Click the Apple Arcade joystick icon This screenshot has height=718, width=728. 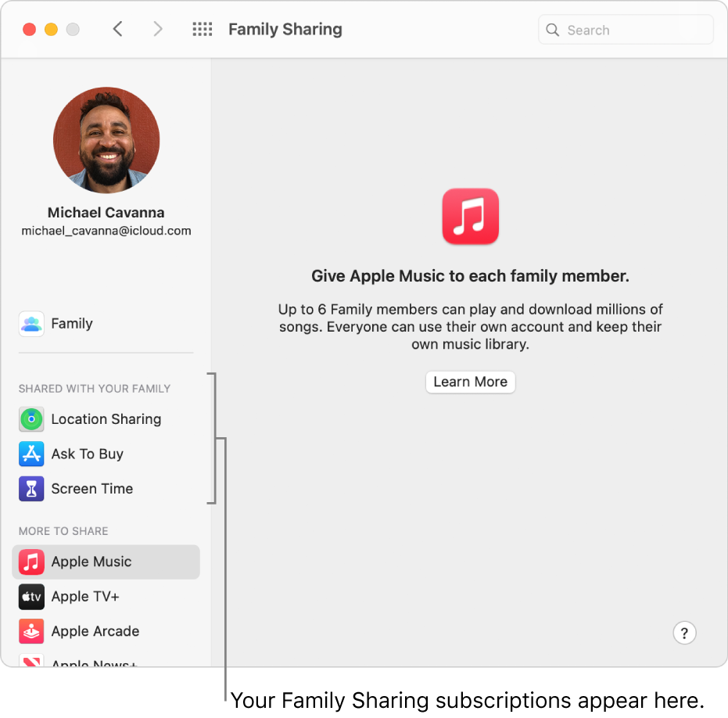click(31, 632)
